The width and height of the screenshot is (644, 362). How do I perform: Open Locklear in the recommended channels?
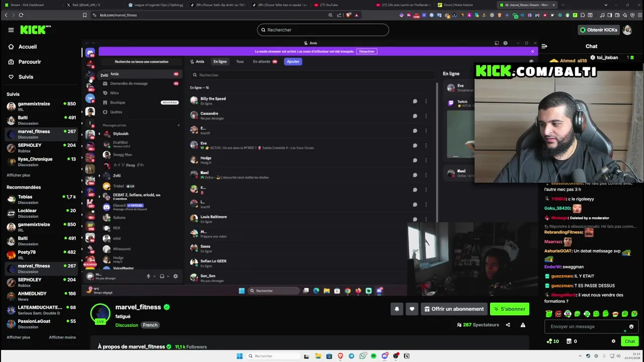coord(41,213)
